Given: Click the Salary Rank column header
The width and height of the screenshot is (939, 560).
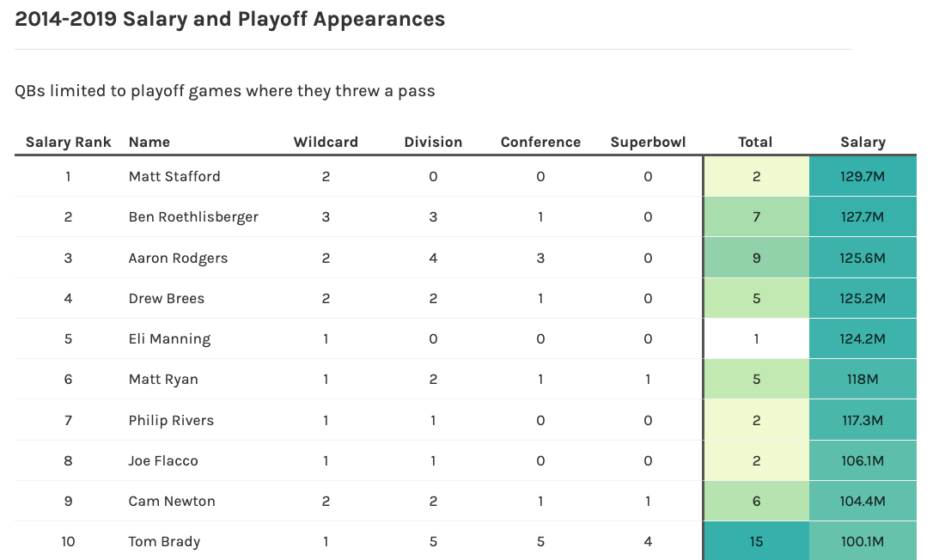Looking at the screenshot, I should tap(68, 143).
